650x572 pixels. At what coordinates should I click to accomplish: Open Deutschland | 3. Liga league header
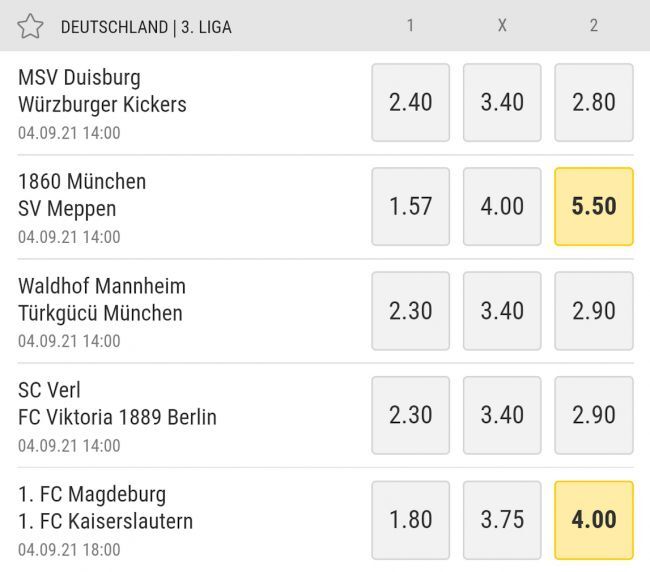coord(146,27)
